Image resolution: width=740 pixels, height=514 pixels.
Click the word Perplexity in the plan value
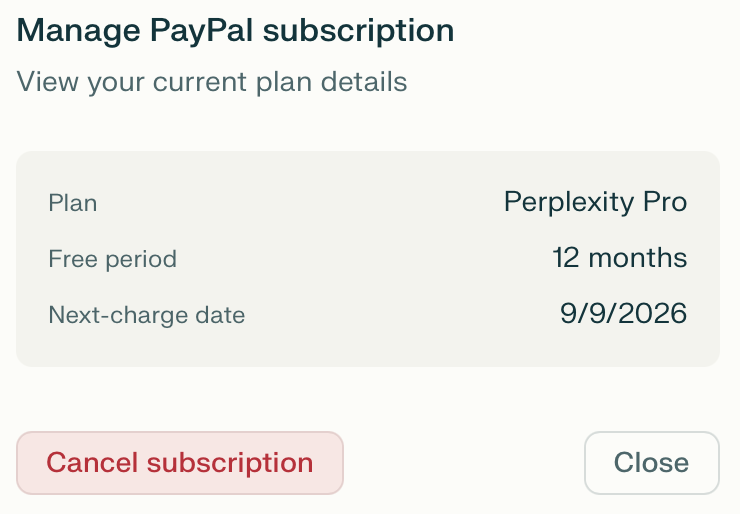click(568, 203)
